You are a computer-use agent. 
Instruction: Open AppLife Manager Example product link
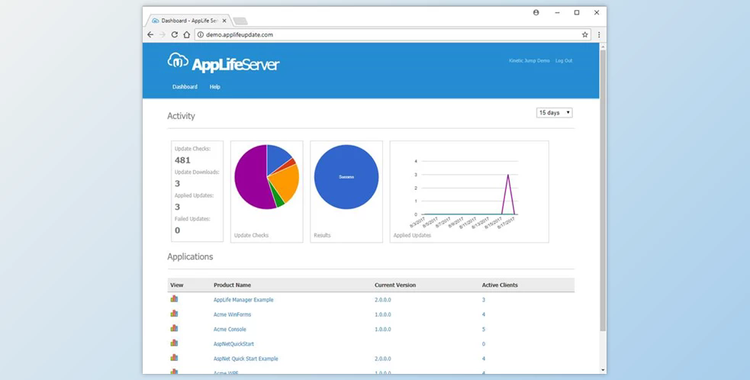(x=243, y=300)
